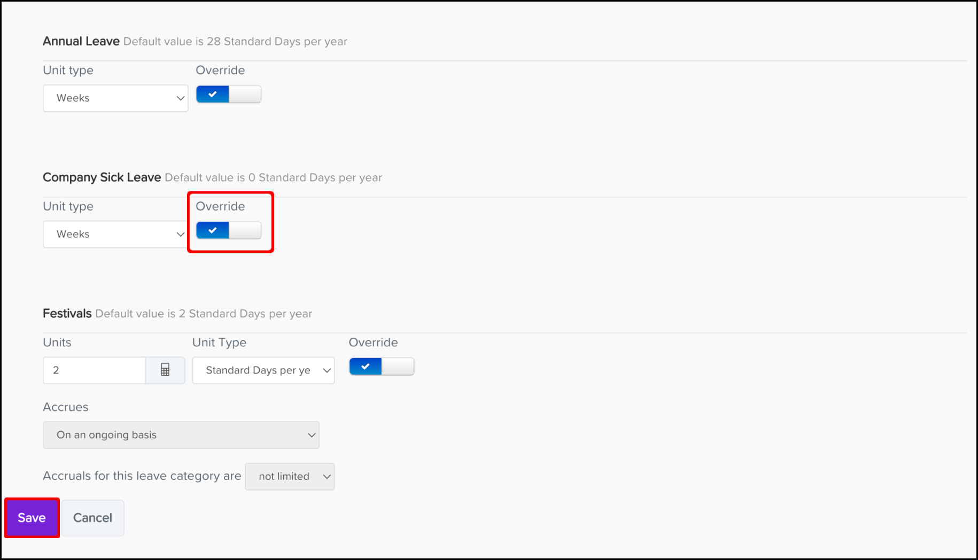Focus the Festivals Units input showing 2
The image size is (978, 560).
(94, 370)
